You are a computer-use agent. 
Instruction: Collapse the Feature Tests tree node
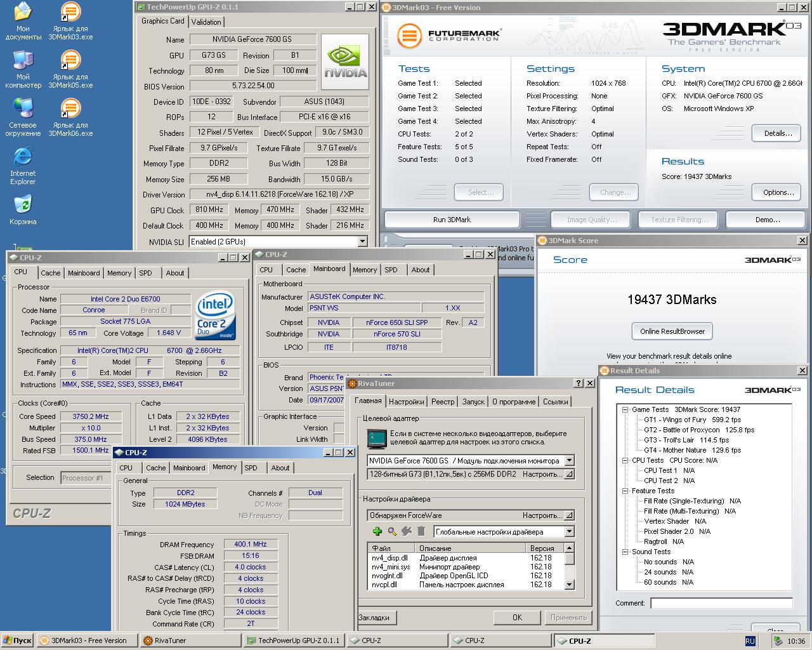(x=625, y=491)
